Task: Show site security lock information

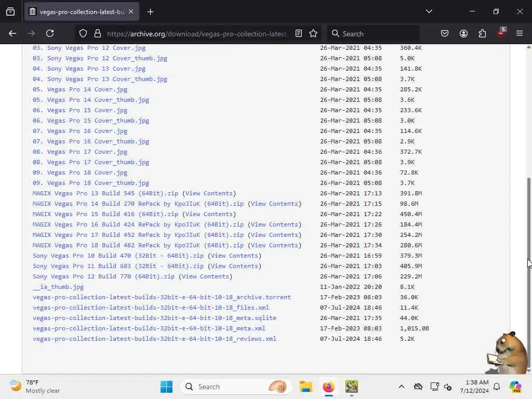Action: click(x=98, y=33)
